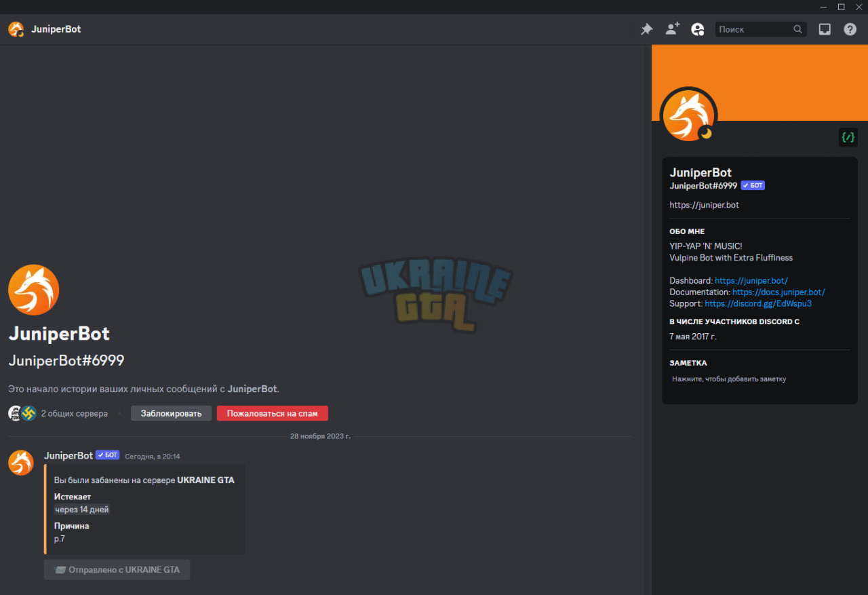The width and height of the screenshot is (868, 595).
Task: Click the search field labeled Поиск
Action: coord(761,29)
